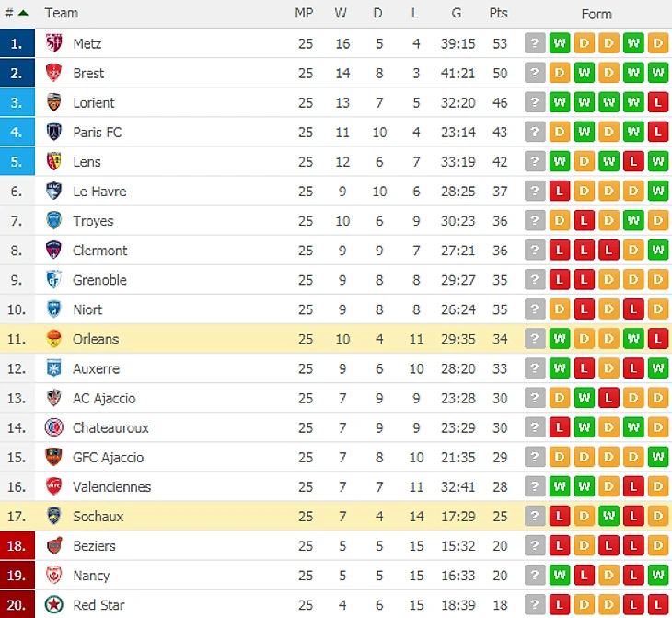Click the Form column header
The image size is (672, 618).
click(597, 14)
